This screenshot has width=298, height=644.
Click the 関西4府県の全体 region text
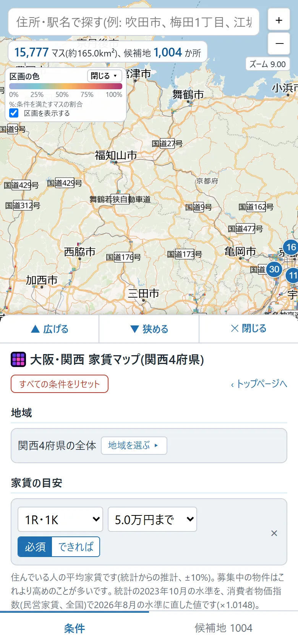[57, 446]
